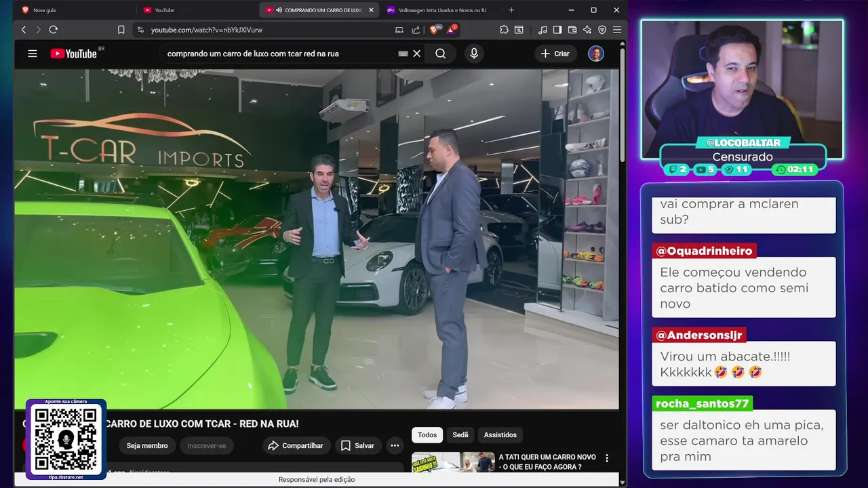The image size is (868, 488).
Task: Go back using the browser back arrow
Action: coord(24,30)
